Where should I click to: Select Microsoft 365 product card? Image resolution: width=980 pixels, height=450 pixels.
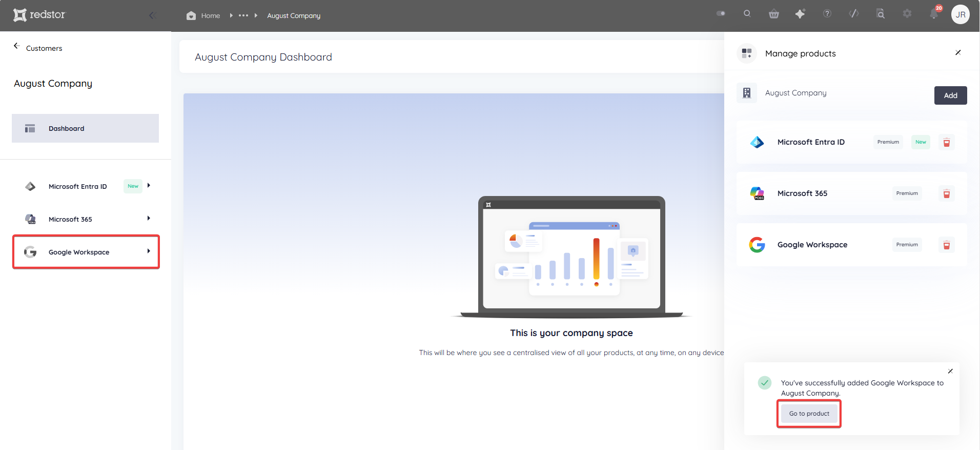click(x=851, y=193)
